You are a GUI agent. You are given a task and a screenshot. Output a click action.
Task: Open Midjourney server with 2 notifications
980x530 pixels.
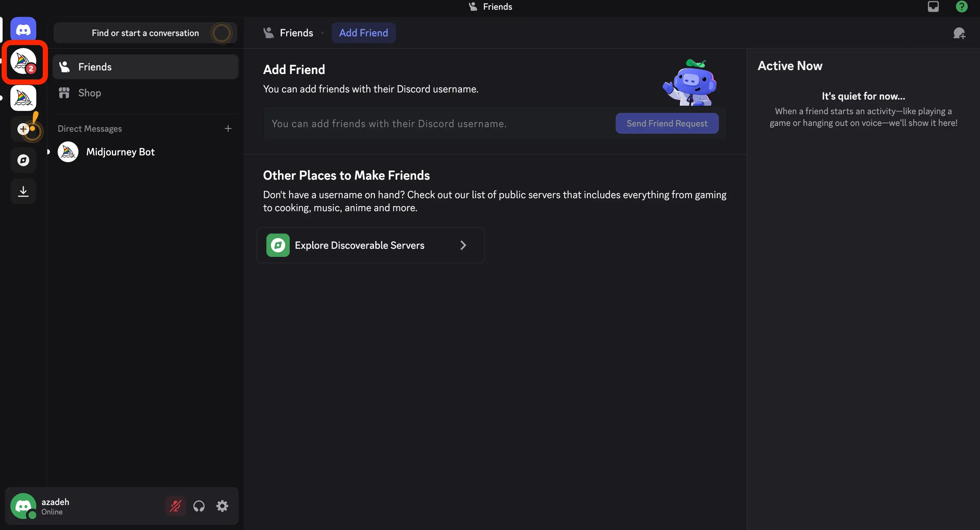click(x=23, y=62)
